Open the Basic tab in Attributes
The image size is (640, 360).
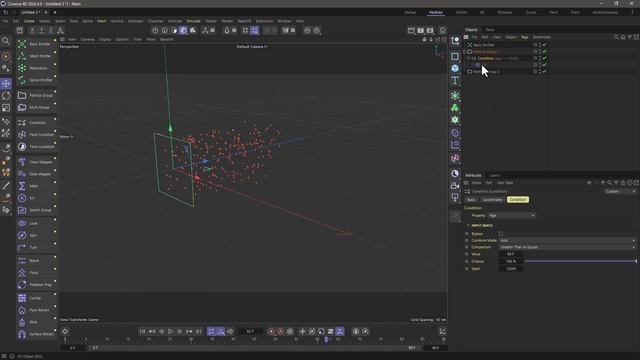[471, 200]
